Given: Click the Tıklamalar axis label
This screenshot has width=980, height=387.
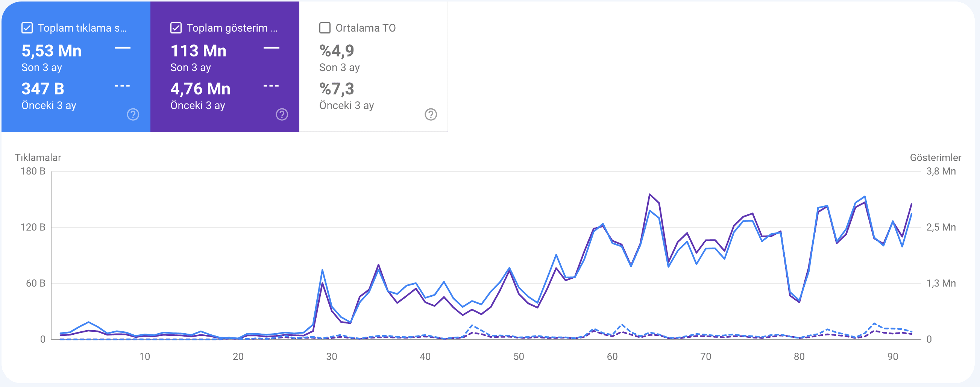Looking at the screenshot, I should [38, 157].
